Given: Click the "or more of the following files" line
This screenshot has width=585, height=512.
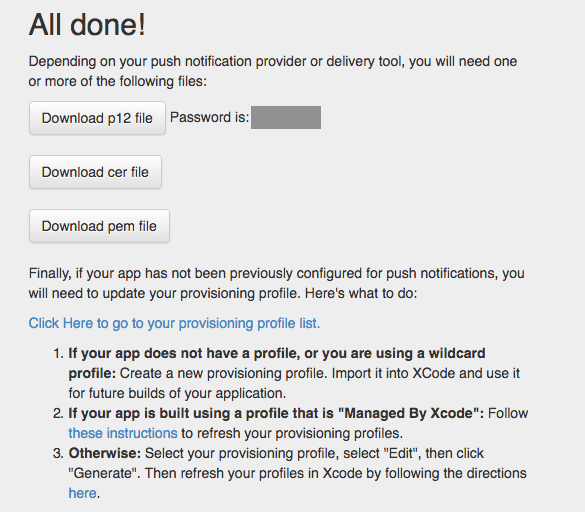Looking at the screenshot, I should [118, 81].
